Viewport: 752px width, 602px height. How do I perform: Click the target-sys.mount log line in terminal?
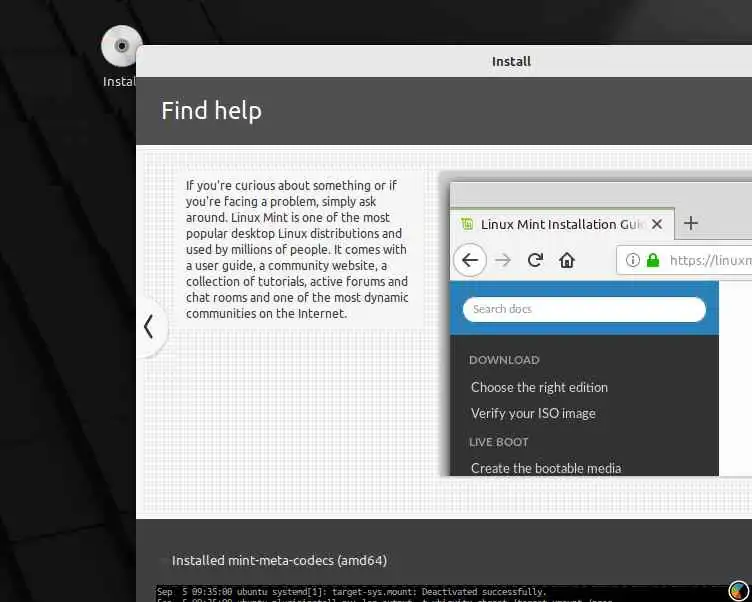point(352,591)
